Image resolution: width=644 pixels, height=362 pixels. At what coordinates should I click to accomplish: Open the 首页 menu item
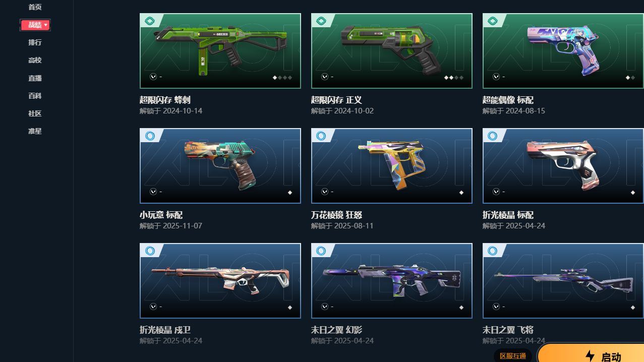(x=35, y=7)
